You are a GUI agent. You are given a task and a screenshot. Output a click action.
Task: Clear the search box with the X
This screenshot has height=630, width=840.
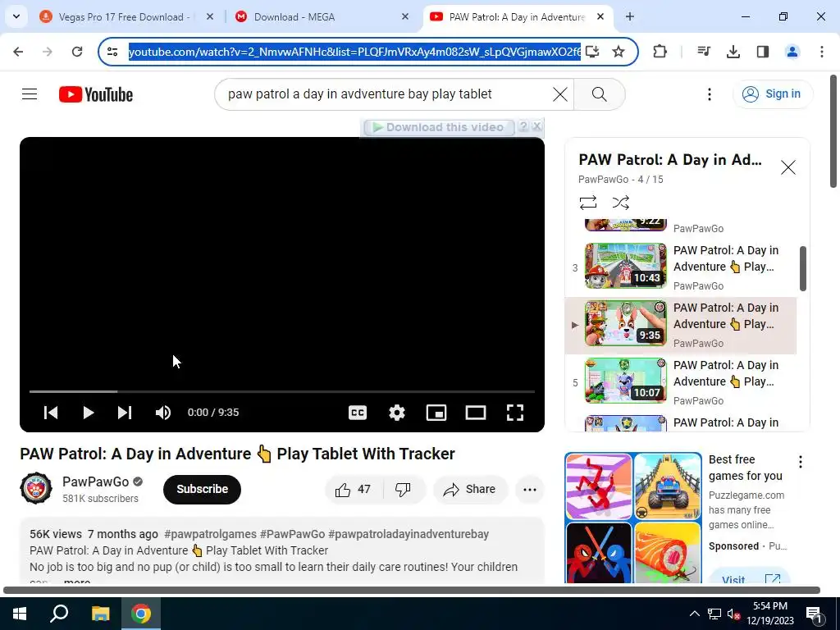point(559,94)
